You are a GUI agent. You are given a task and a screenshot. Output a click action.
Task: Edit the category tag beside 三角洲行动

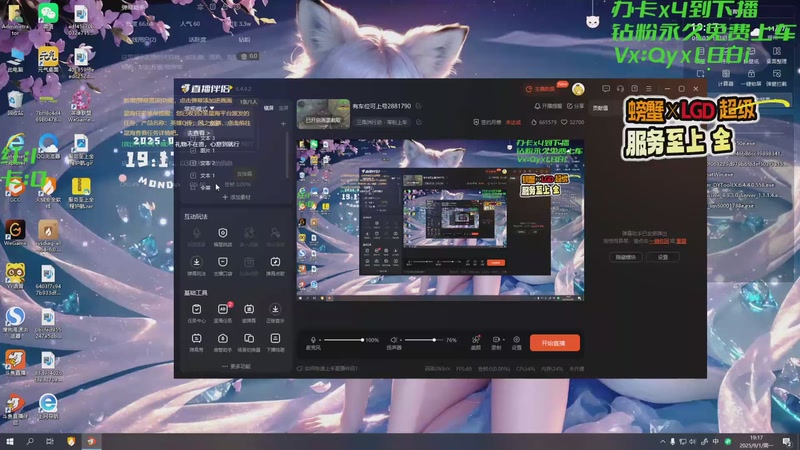[x=419, y=122]
